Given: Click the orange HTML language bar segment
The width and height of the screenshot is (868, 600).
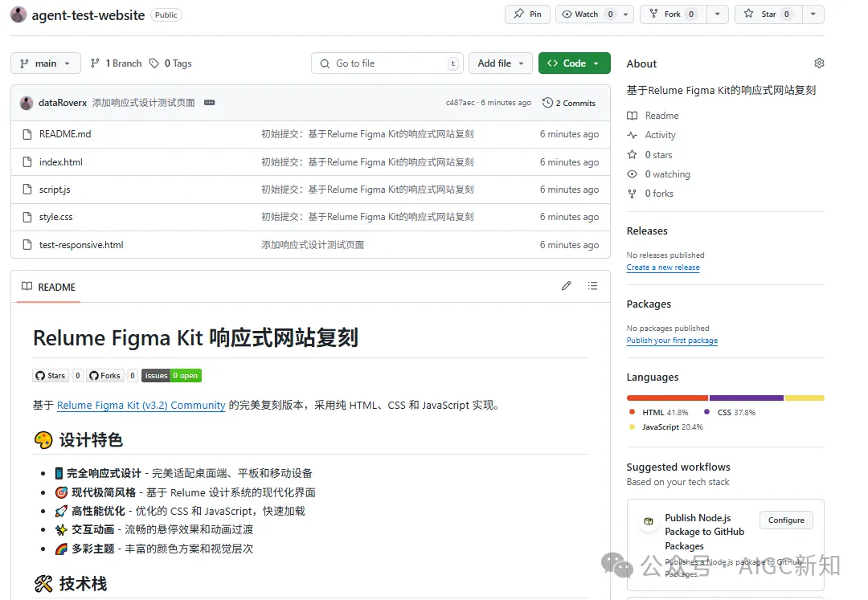Looking at the screenshot, I should coord(667,398).
